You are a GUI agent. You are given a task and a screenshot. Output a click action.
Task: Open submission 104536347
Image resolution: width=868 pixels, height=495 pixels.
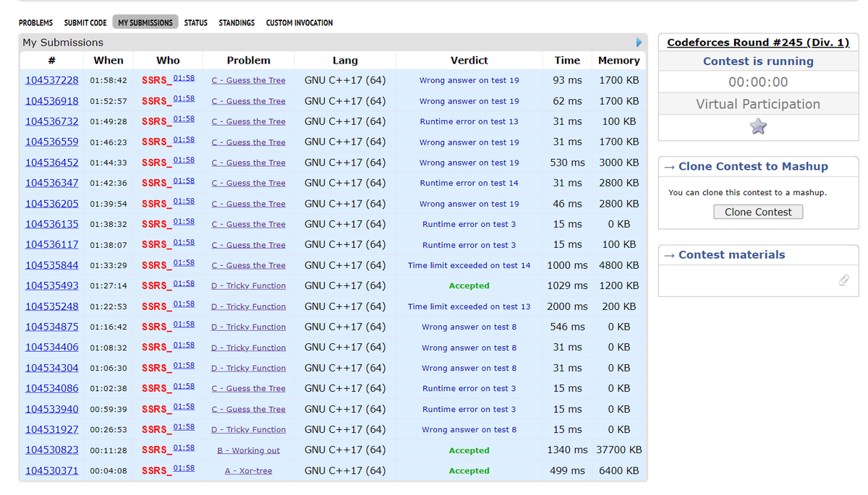[x=52, y=183]
